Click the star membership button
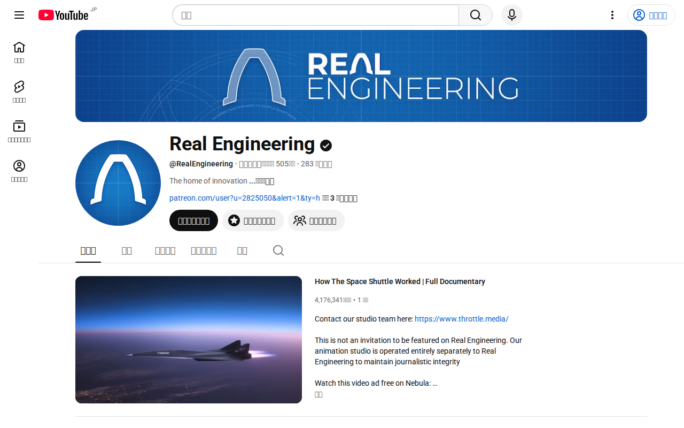 (x=253, y=221)
